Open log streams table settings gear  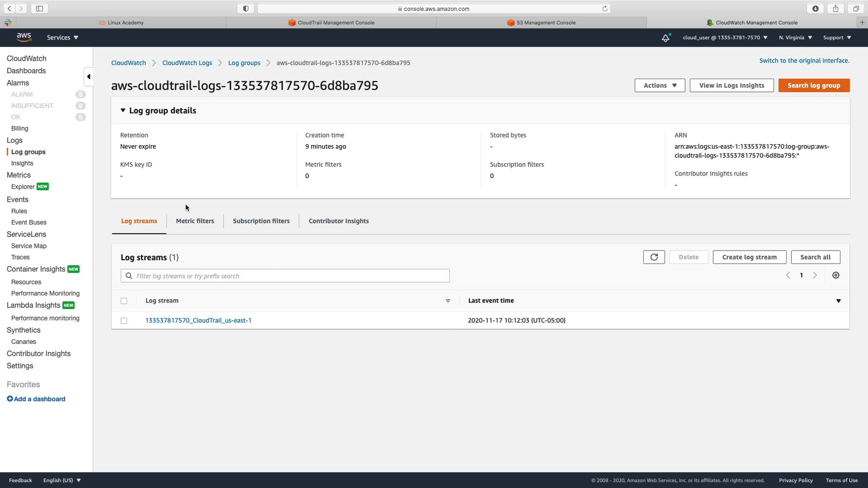(836, 275)
